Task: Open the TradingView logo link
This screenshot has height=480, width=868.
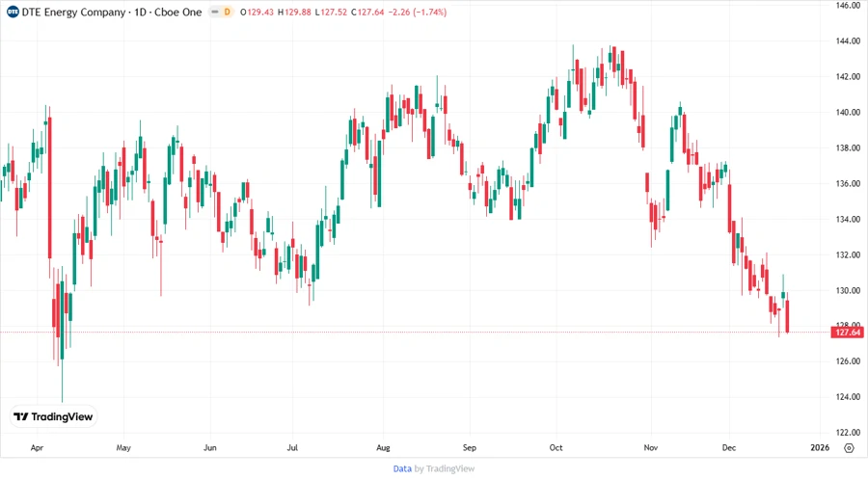Action: [54, 417]
